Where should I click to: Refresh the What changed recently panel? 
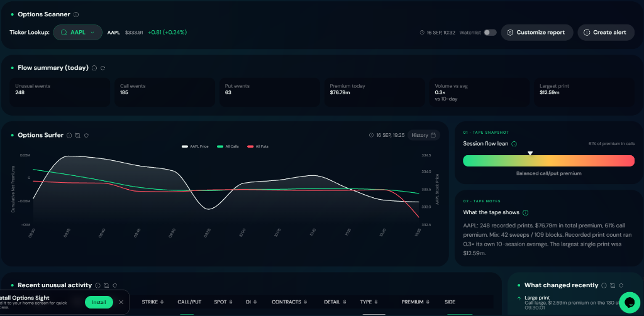pos(621,285)
